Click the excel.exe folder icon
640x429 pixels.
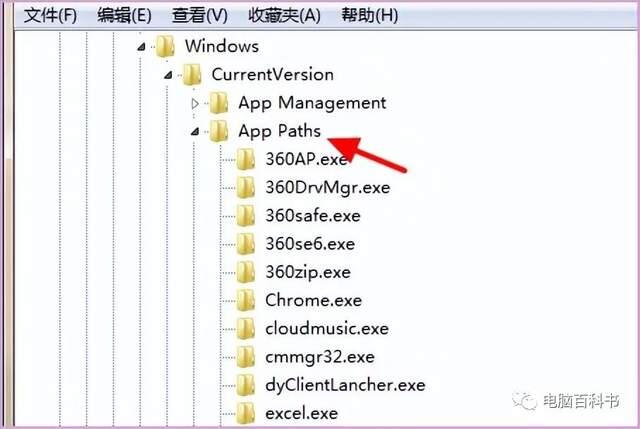246,413
